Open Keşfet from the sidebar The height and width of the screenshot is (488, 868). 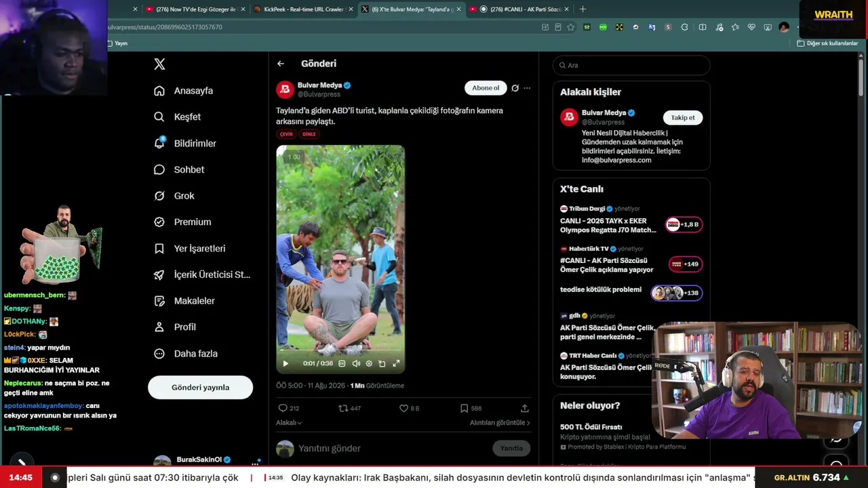tap(177, 117)
